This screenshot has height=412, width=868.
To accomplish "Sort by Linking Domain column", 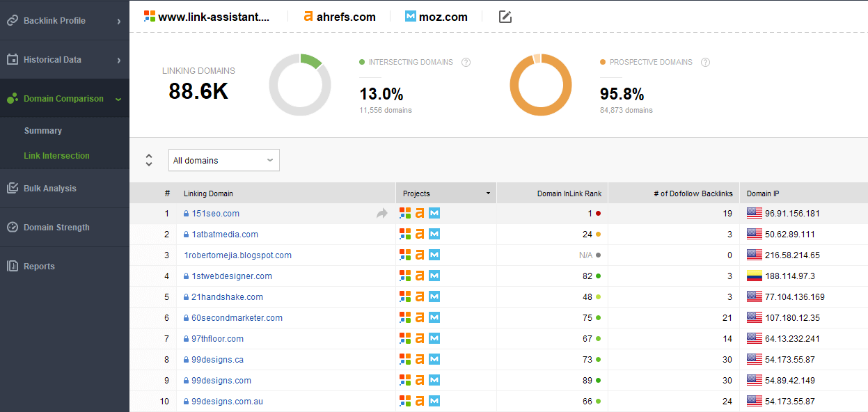I will [285, 193].
